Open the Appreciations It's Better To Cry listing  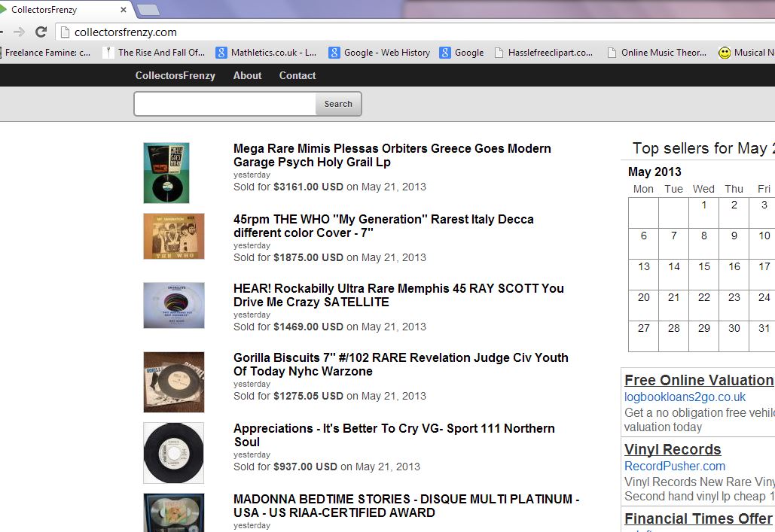click(394, 435)
